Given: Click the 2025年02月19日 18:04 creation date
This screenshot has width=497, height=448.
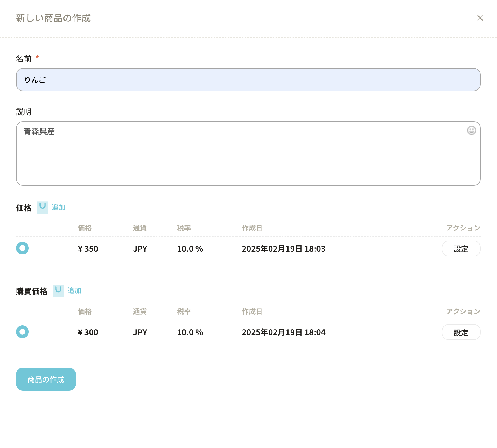Looking at the screenshot, I should (x=283, y=332).
